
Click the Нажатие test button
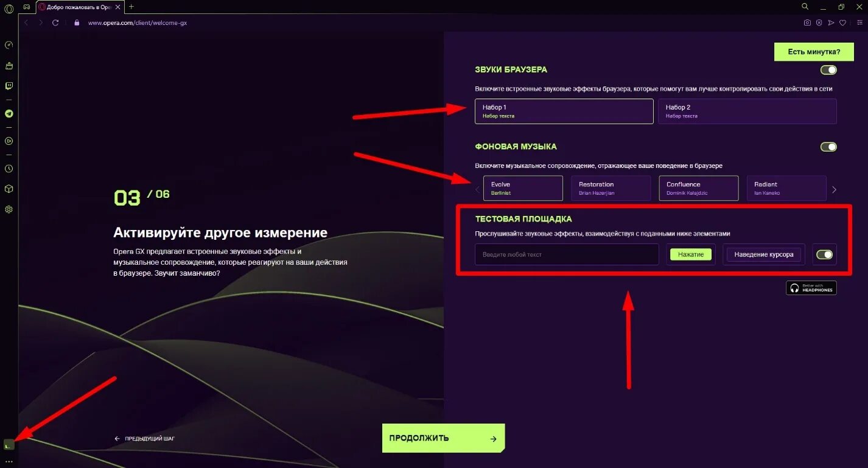pos(691,254)
